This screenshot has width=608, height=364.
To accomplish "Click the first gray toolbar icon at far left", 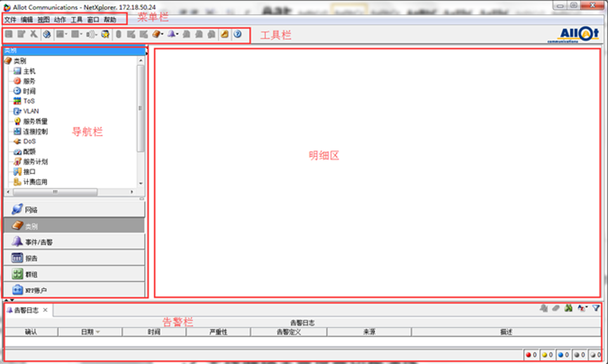I will 8,34.
